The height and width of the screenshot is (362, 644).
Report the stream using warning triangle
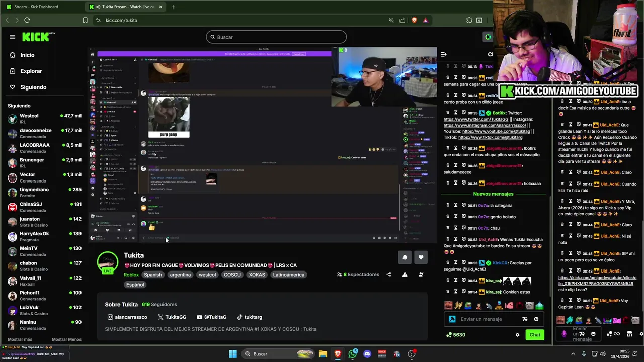pos(405,275)
